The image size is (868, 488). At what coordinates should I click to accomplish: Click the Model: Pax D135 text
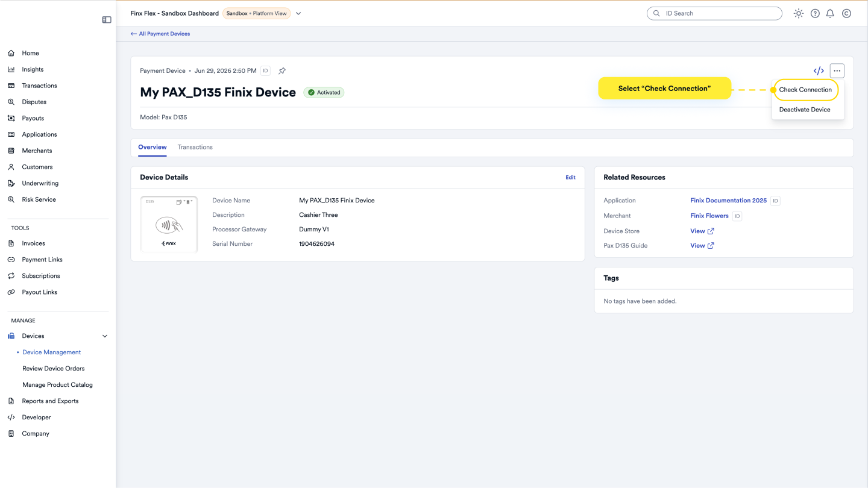[x=163, y=117]
